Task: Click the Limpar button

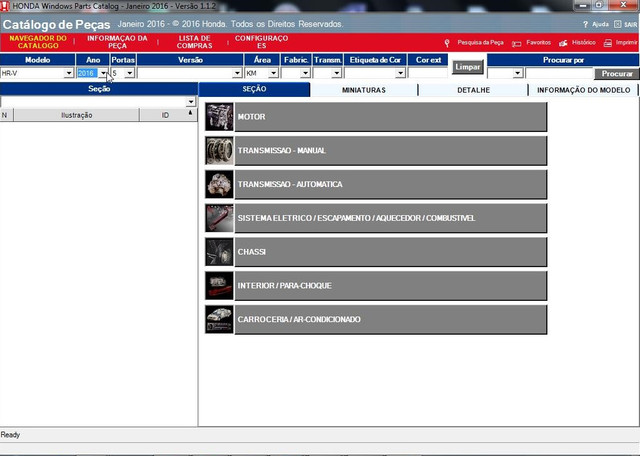Action: coord(468,67)
